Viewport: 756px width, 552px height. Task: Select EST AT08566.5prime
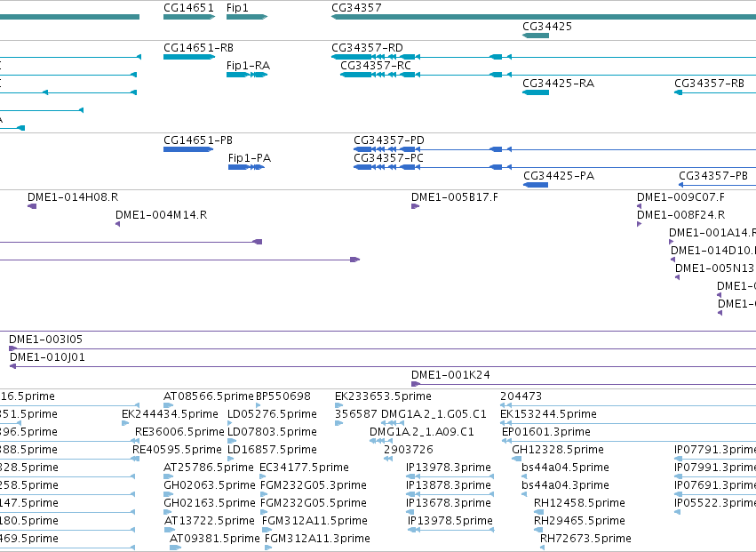(208, 396)
